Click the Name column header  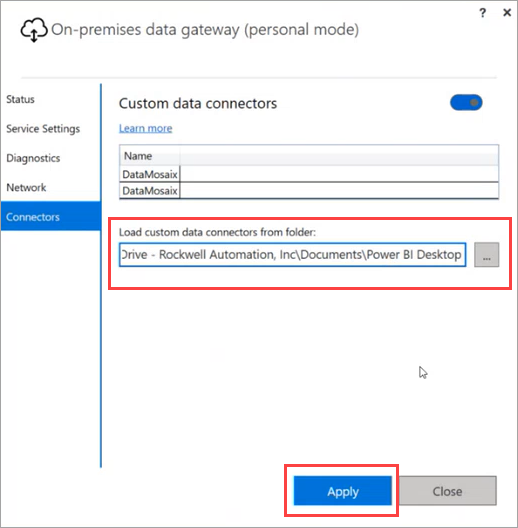[x=150, y=156]
